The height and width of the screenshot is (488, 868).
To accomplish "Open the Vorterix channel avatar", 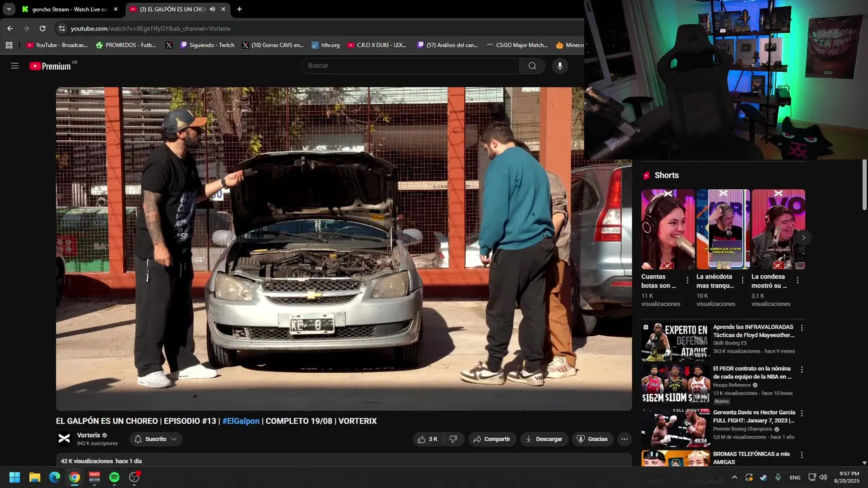I will tap(64, 439).
